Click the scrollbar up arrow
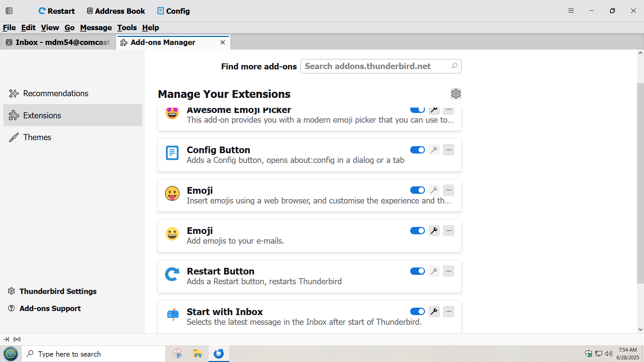 [640, 53]
